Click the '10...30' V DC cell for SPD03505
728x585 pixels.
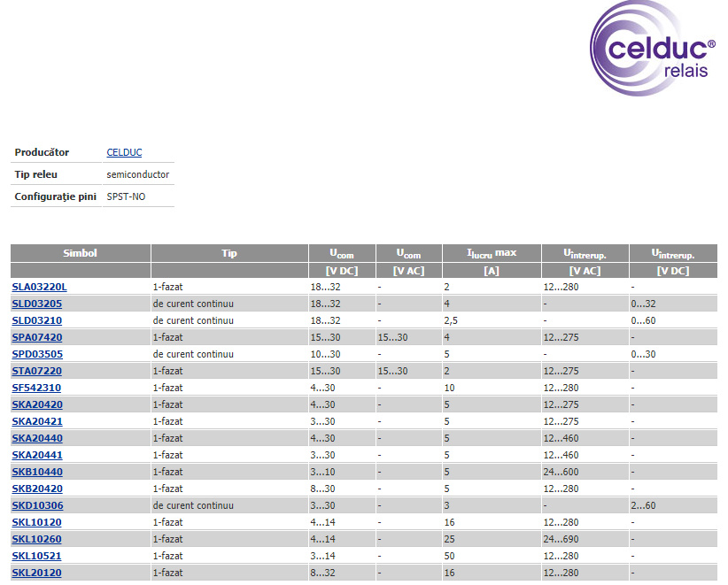coord(325,354)
